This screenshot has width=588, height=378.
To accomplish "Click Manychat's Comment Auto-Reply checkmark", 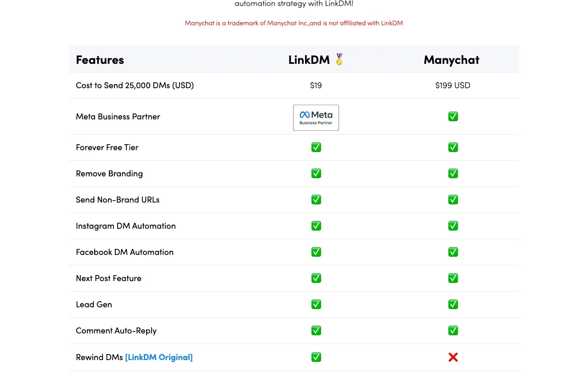I will point(453,331).
